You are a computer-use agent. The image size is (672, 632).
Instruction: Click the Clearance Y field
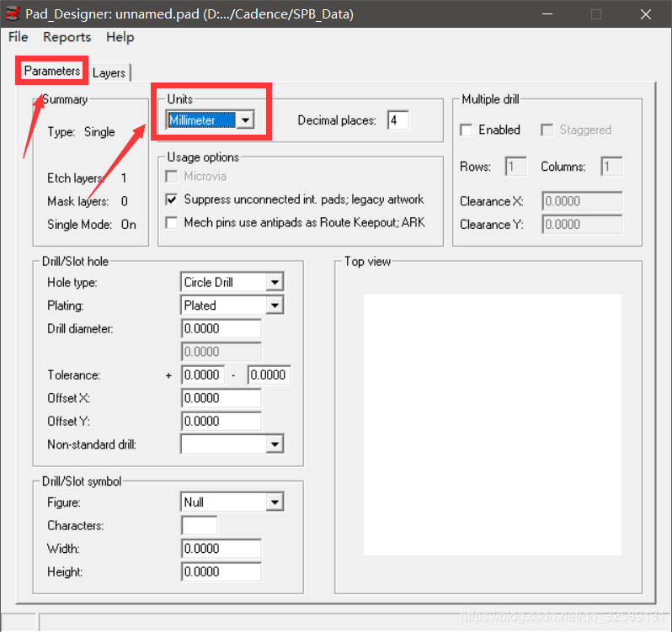(x=582, y=225)
